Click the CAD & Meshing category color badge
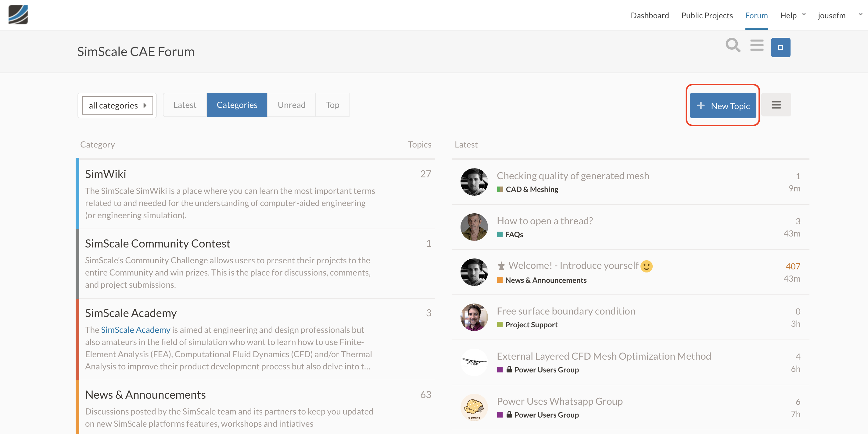This screenshot has height=434, width=868. tap(500, 190)
